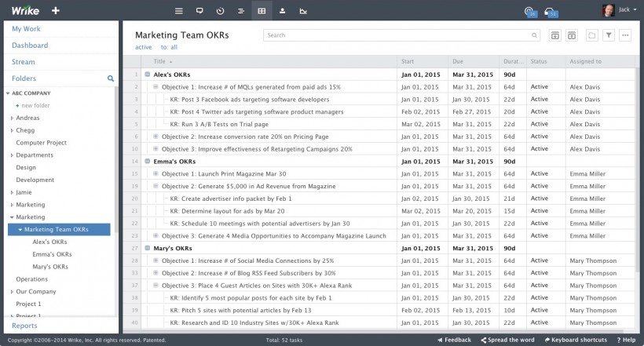Click Spread the word footer link

(507, 340)
